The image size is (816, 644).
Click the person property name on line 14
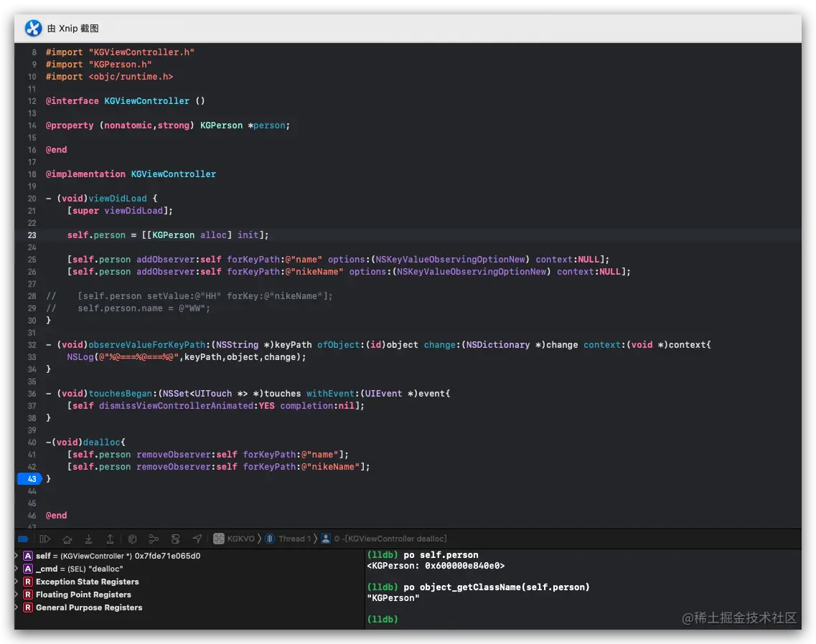269,126
